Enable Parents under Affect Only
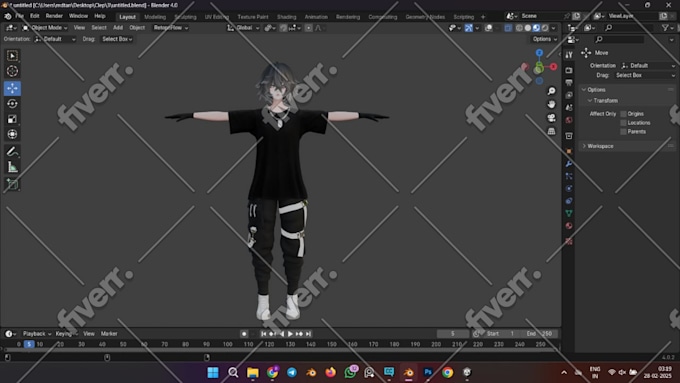 pyautogui.click(x=623, y=131)
